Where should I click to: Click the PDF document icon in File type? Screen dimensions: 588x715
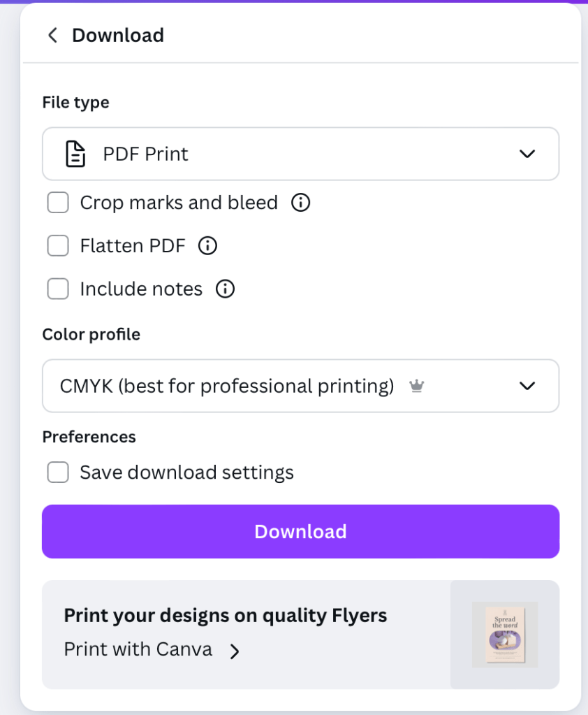(x=75, y=154)
